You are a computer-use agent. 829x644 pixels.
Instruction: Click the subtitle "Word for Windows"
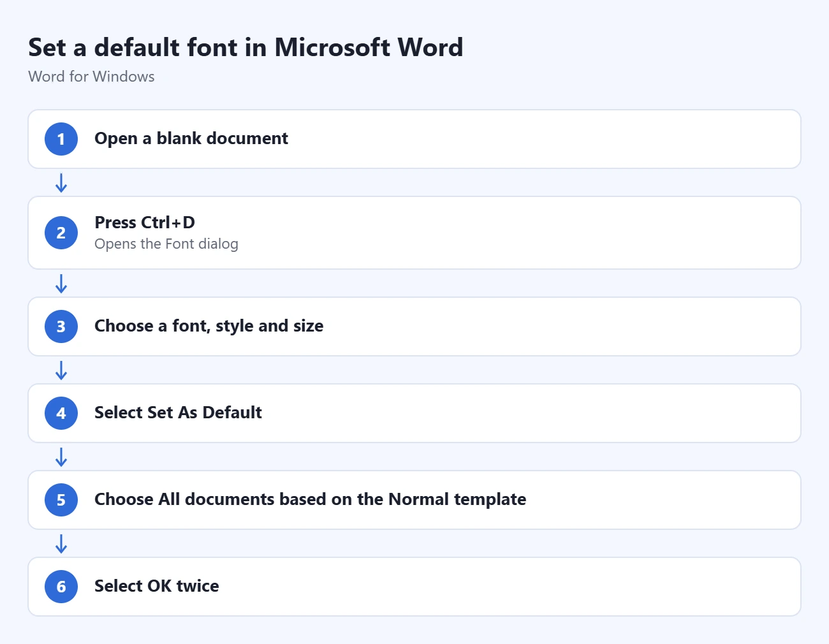[91, 77]
